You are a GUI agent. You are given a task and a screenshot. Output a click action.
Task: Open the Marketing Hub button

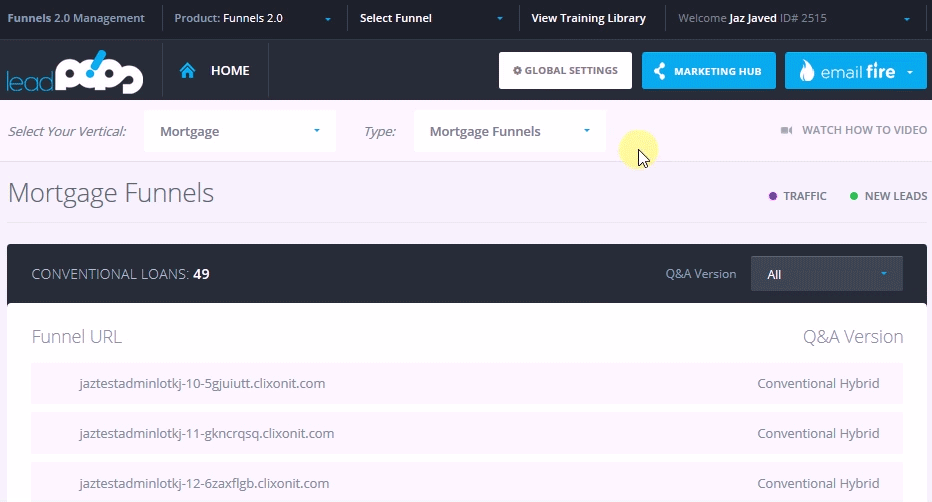pyautogui.click(x=709, y=71)
